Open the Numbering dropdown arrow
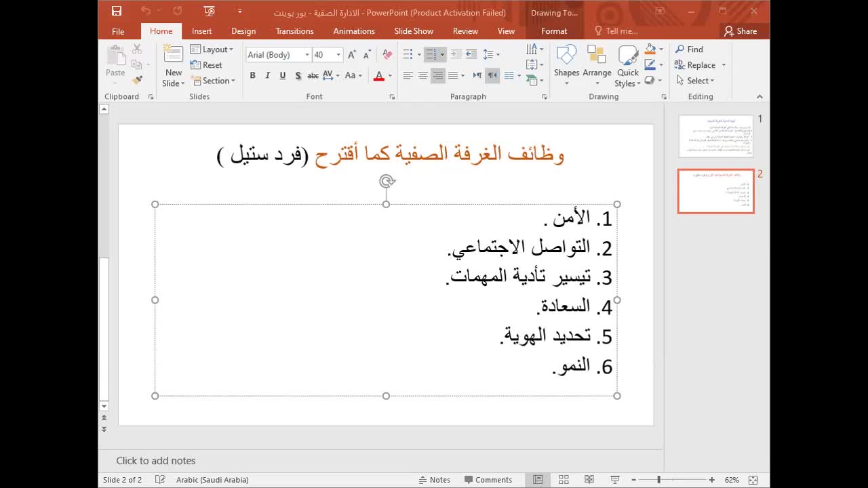868x488 pixels. coord(442,54)
